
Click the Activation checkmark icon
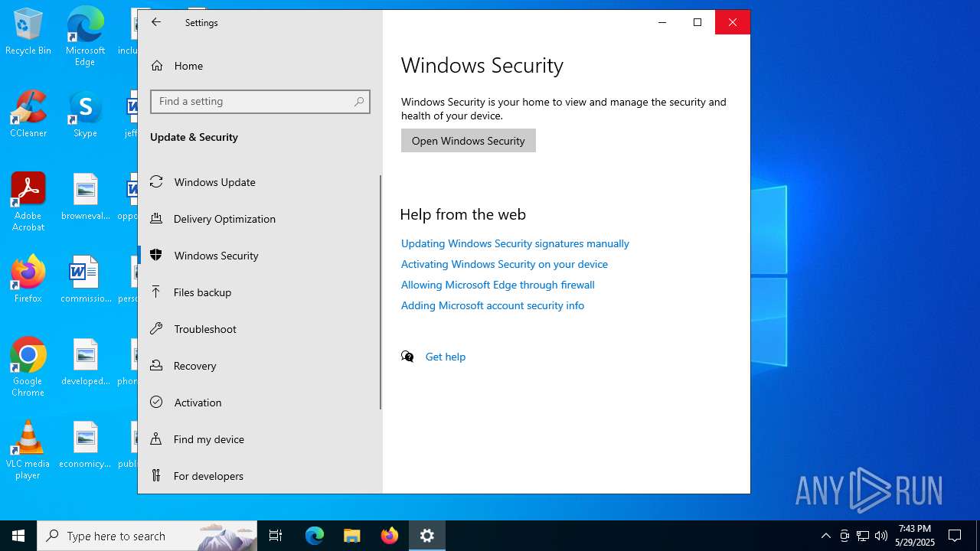click(156, 402)
